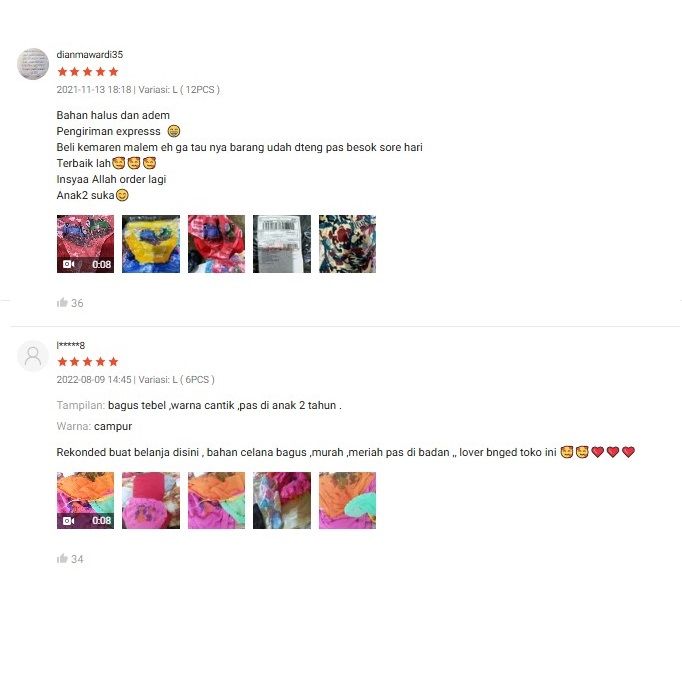The image size is (682, 682).
Task: Open default avatar of user l*****8
Action: tap(33, 356)
